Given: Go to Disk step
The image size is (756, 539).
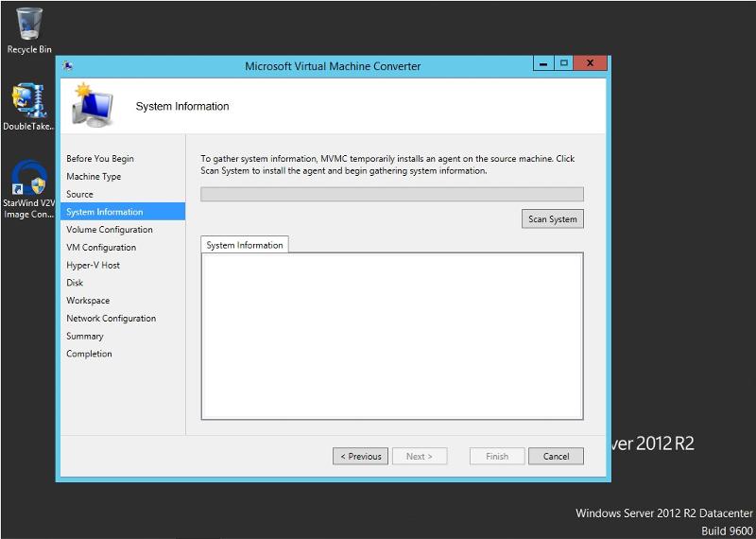Looking at the screenshot, I should coord(75,283).
